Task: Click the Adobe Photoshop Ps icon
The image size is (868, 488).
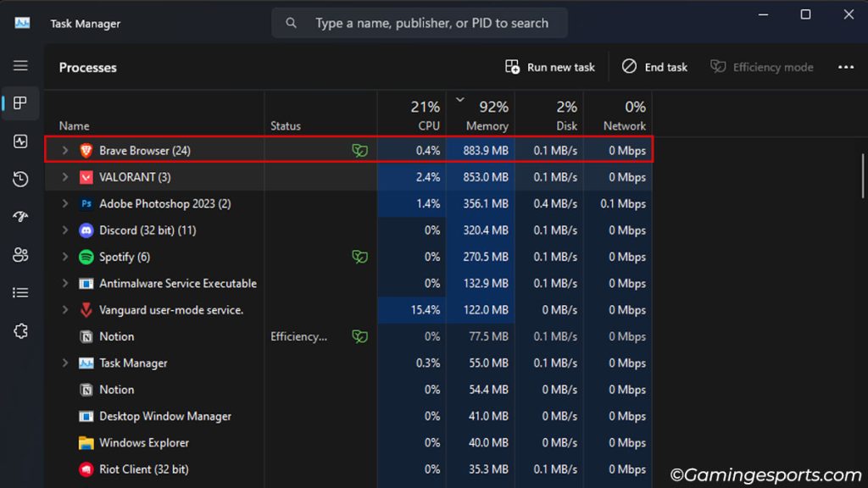Action: tap(86, 203)
